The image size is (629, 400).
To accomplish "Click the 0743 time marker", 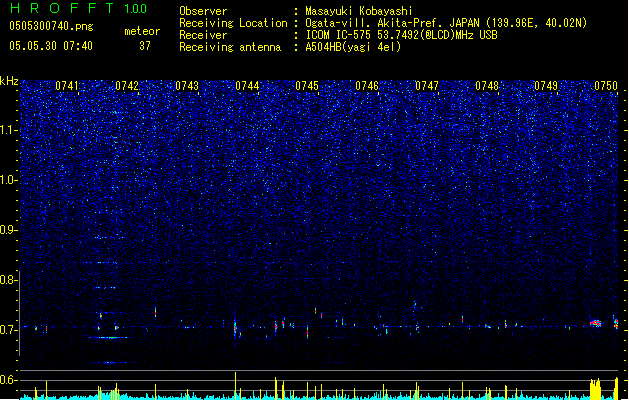I will 187,86.
